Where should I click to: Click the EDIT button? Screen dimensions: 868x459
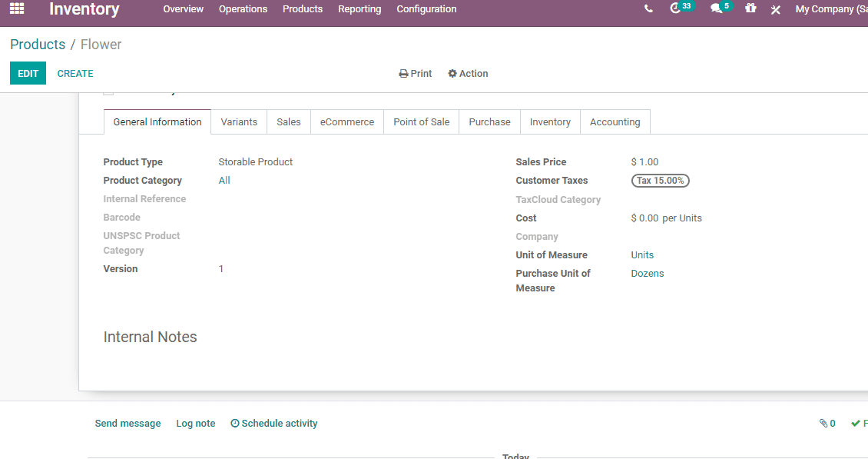pos(28,73)
